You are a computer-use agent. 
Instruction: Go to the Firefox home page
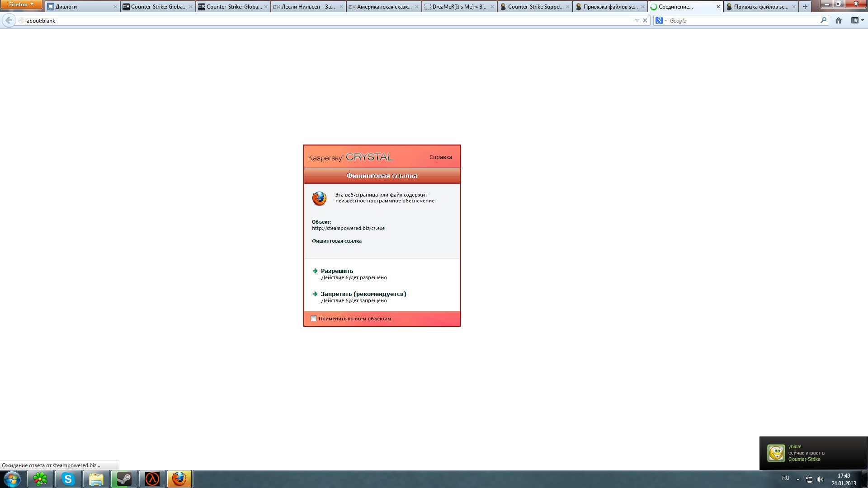tap(839, 20)
